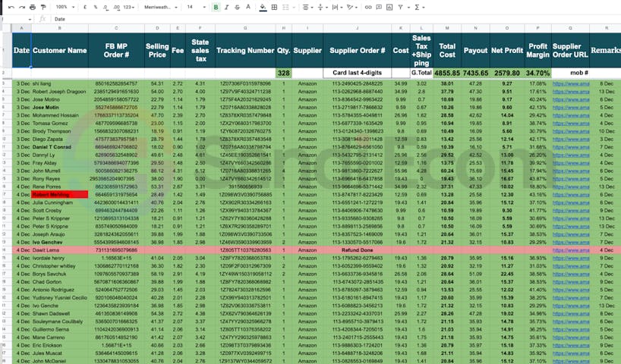Select the total quantity 328 cell

point(284,73)
